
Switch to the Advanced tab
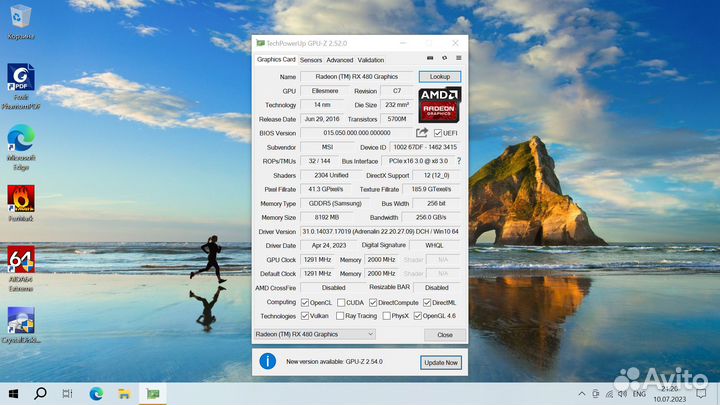[340, 60]
